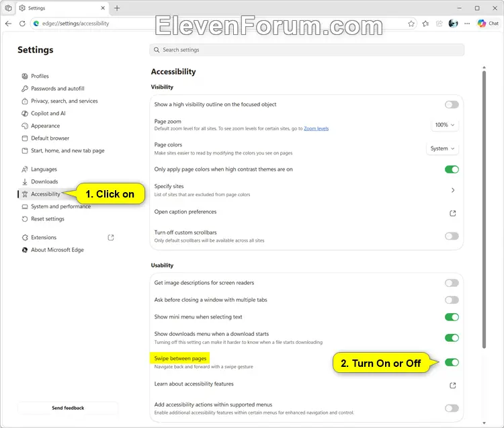Click the 'Visibility' section heading

(162, 87)
